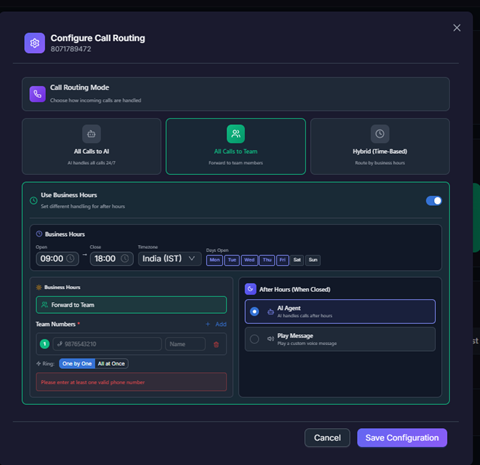Click the clock icon in Hybrid card
480x465 pixels.
380,134
